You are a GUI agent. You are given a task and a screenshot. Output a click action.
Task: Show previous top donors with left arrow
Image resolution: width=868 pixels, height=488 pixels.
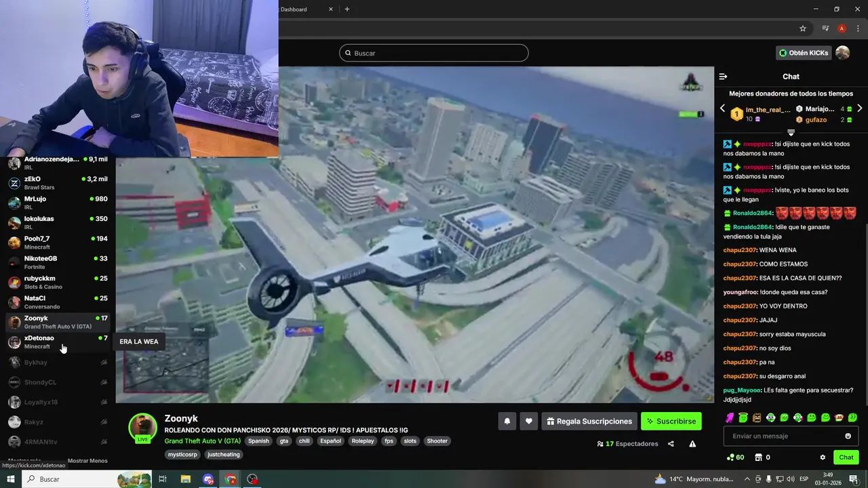722,108
